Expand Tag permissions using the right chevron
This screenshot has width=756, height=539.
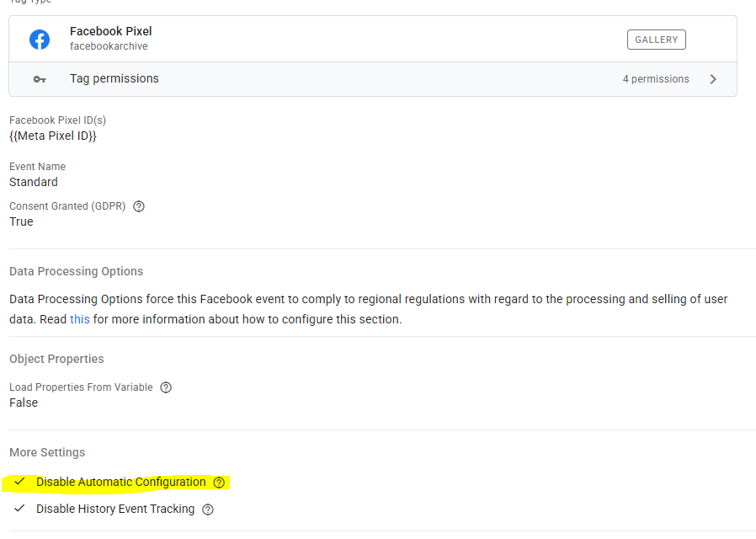713,79
